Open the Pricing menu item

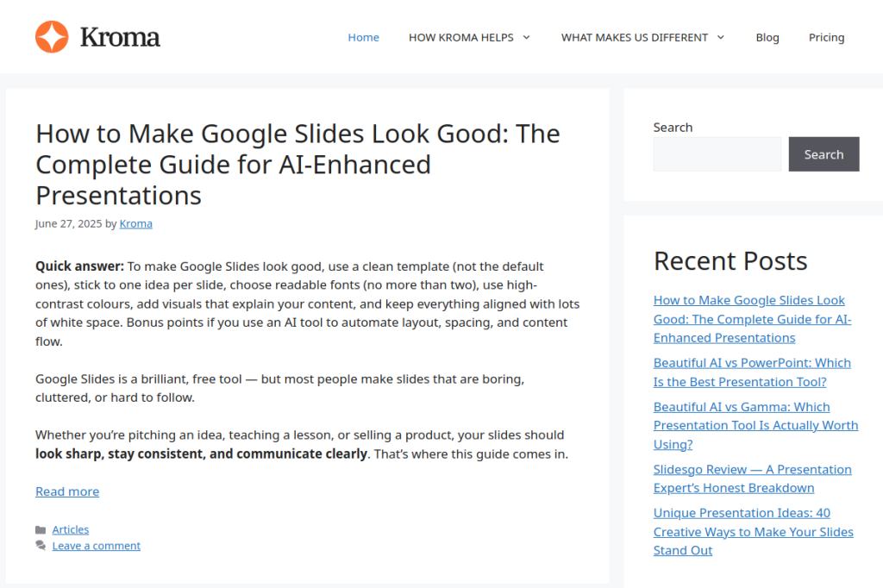point(826,37)
